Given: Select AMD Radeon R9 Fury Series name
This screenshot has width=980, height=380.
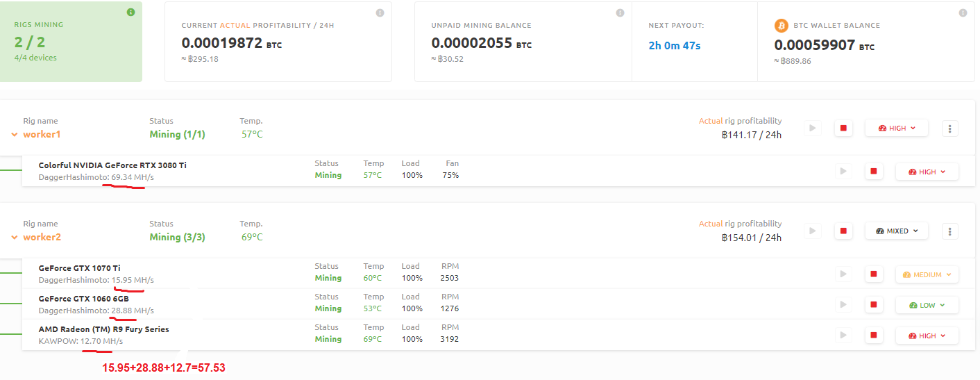Looking at the screenshot, I should click(x=103, y=329).
